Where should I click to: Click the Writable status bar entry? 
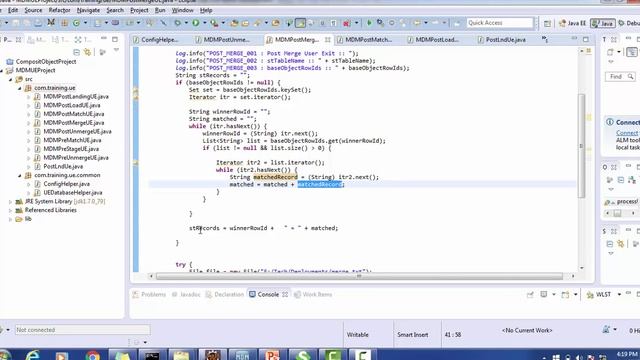358,335
